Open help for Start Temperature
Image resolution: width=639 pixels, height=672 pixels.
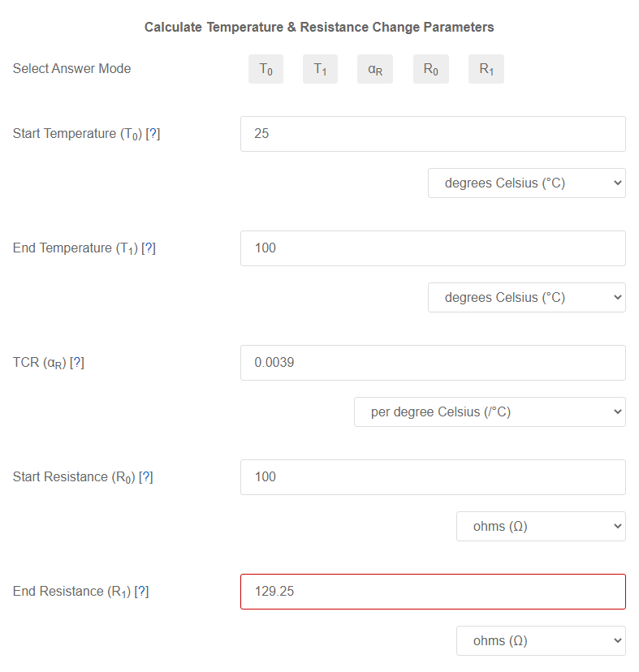153,133
